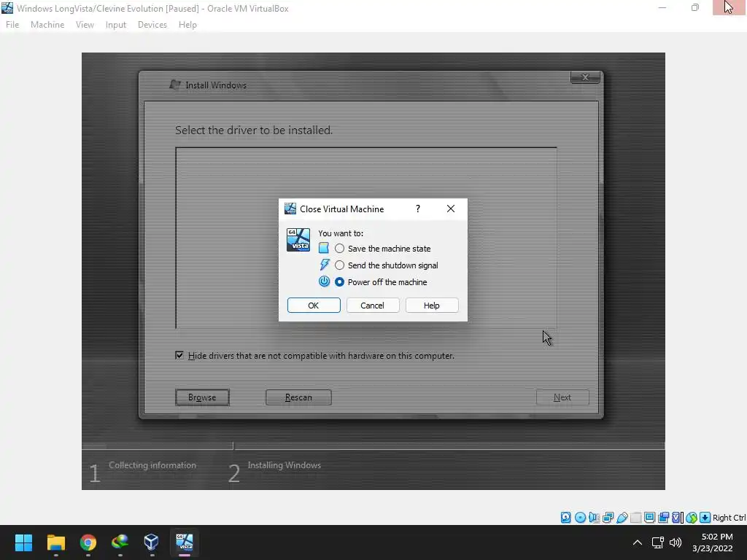Close the Close Virtual Machine dialog
This screenshot has width=747, height=560.
(451, 209)
